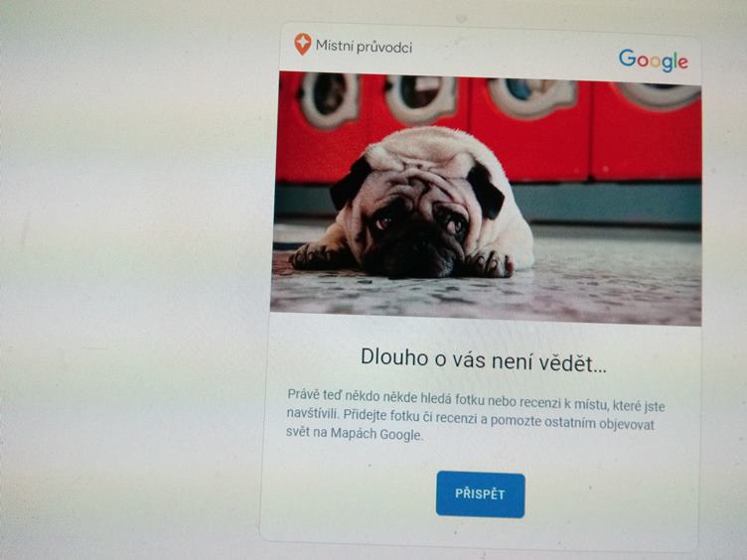Click the third washing machine porthole from left
The height and width of the screenshot is (560, 747).
(531, 95)
